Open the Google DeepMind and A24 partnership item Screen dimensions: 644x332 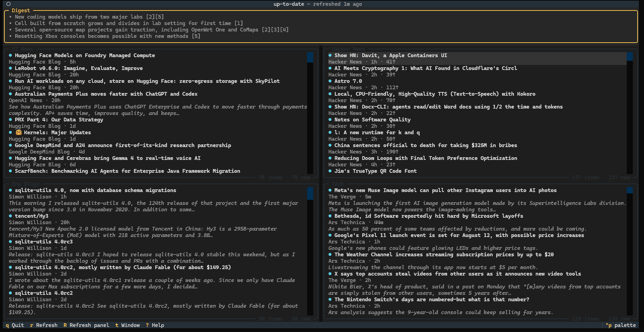[123, 145]
